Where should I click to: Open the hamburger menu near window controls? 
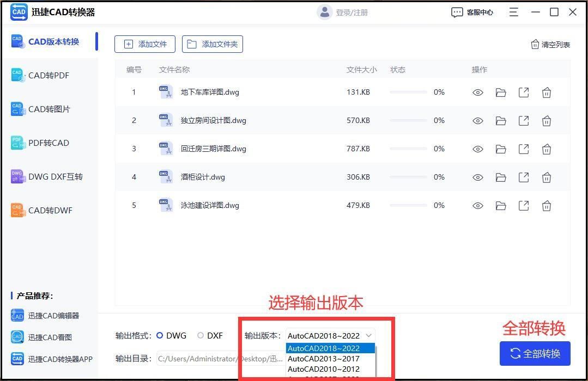pos(513,11)
